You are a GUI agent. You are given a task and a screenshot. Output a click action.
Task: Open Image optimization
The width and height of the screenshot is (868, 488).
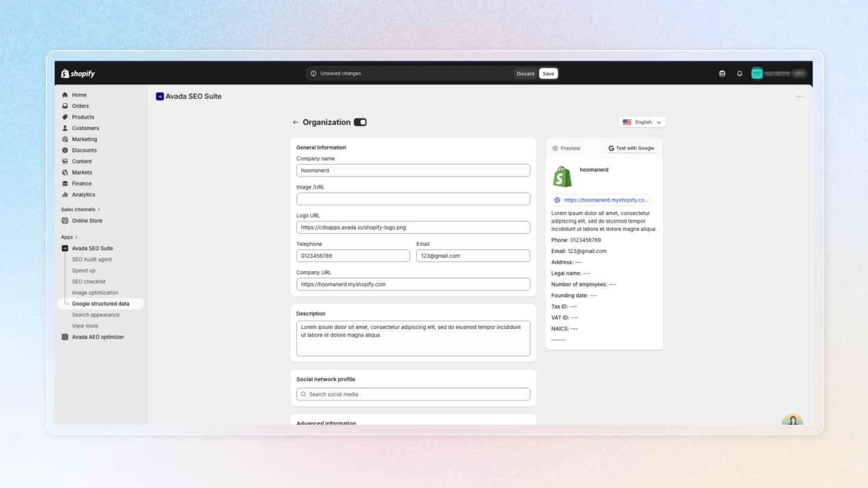click(95, 293)
